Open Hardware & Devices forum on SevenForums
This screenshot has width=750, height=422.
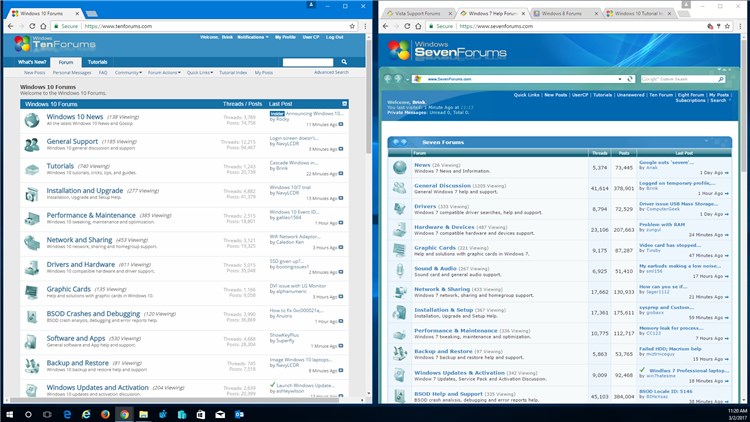coord(444,227)
